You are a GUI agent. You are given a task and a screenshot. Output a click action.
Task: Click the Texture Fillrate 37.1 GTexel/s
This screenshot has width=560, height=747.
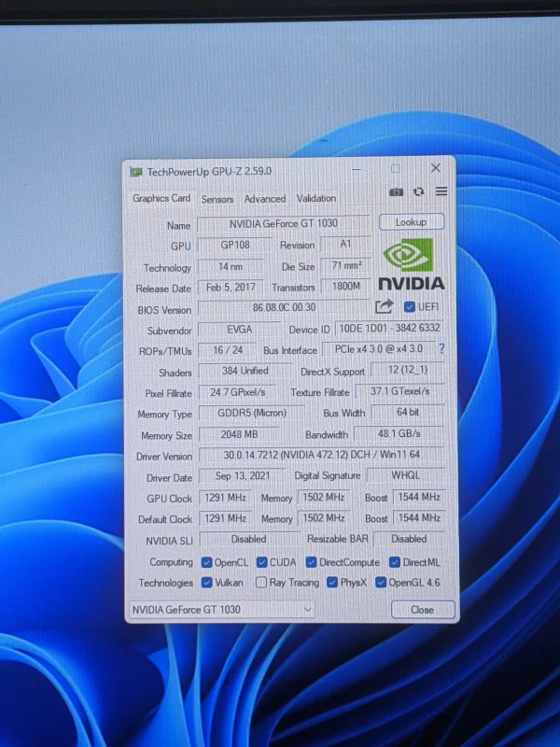click(400, 391)
